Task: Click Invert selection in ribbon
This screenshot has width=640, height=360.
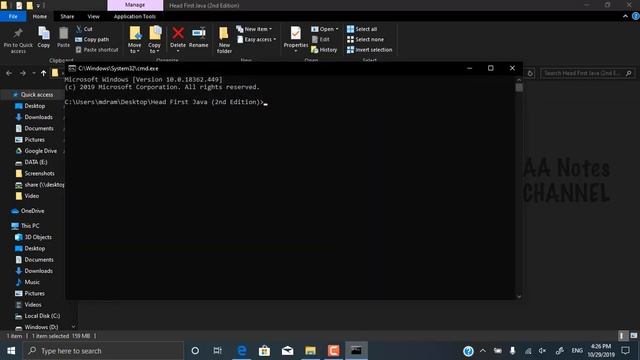Action: point(369,50)
